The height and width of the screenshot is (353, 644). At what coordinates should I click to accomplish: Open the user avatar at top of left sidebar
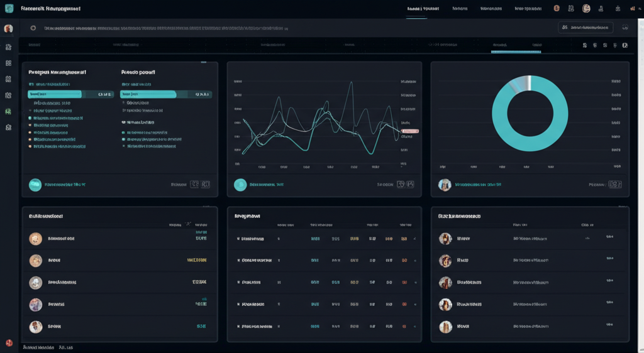[8, 29]
